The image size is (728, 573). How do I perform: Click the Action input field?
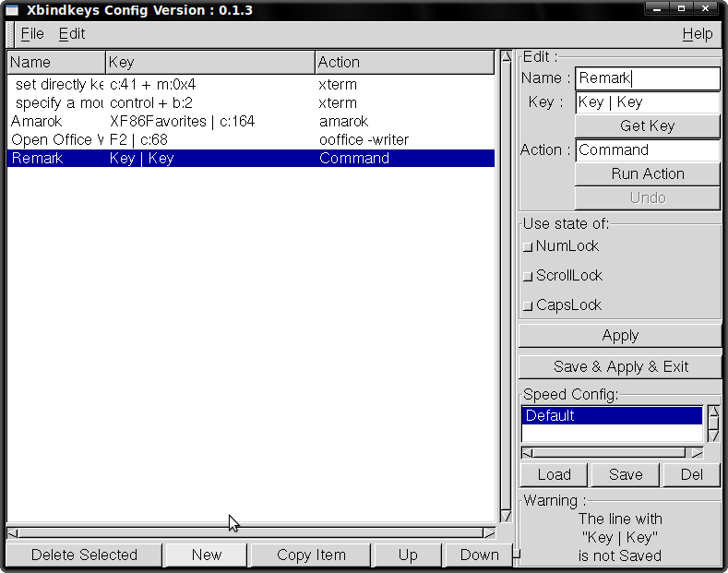(647, 150)
